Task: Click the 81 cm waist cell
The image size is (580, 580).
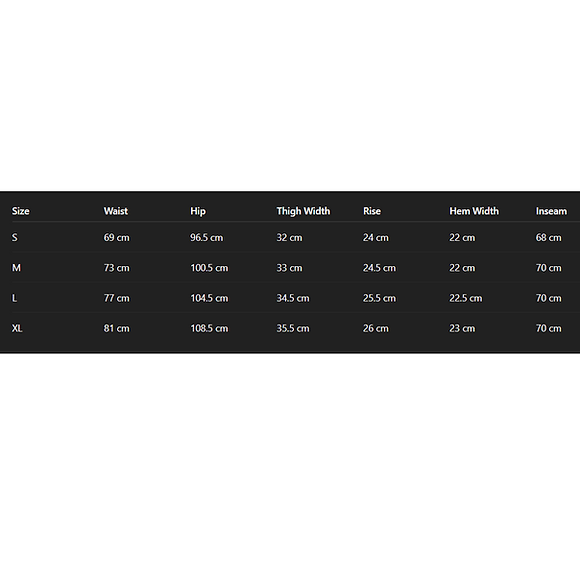Action: pos(117,328)
